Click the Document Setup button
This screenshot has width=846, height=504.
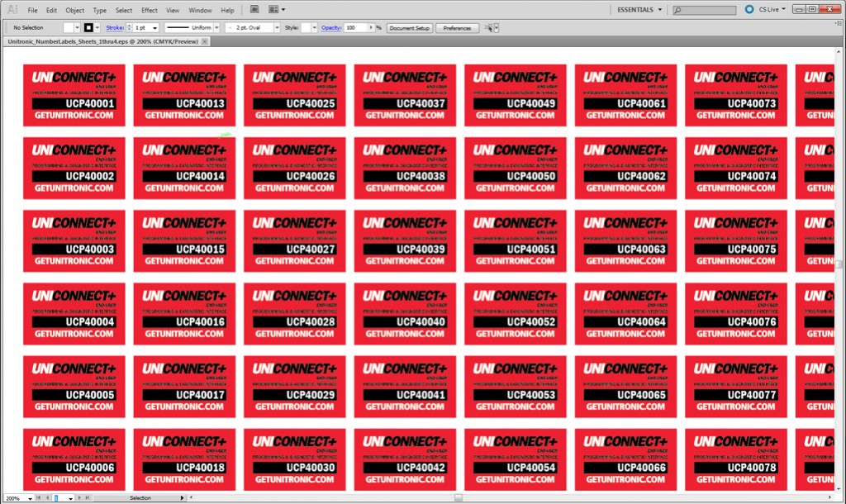(x=410, y=27)
